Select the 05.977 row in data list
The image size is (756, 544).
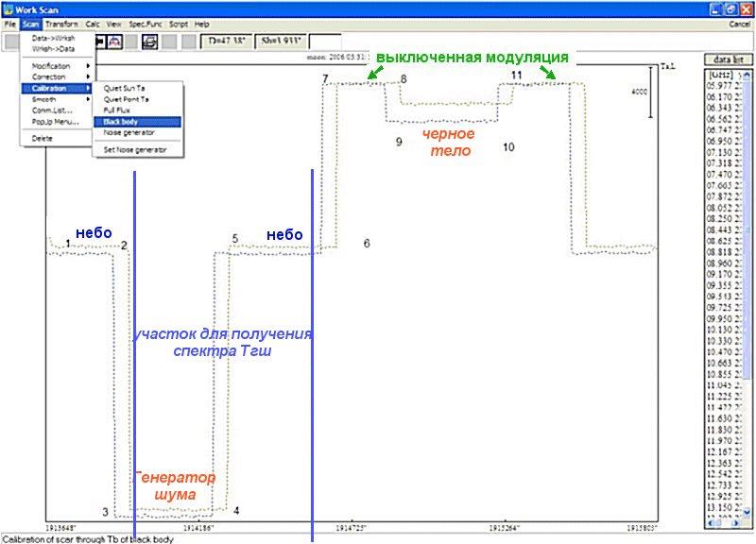point(724,86)
